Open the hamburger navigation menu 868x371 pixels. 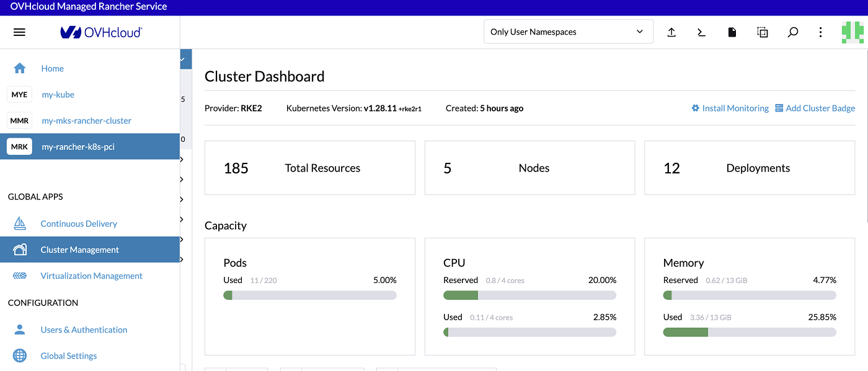click(19, 32)
